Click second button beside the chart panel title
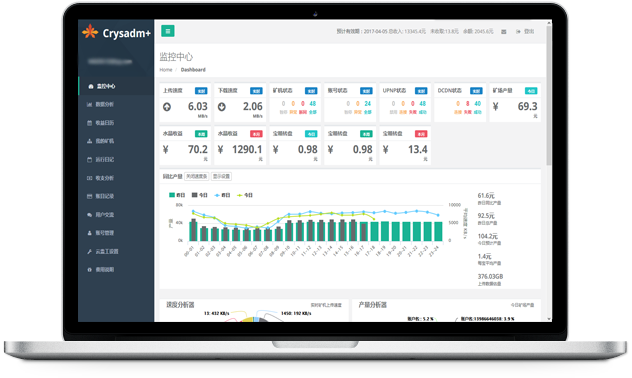Screen dimensions: 632x378 (221, 177)
